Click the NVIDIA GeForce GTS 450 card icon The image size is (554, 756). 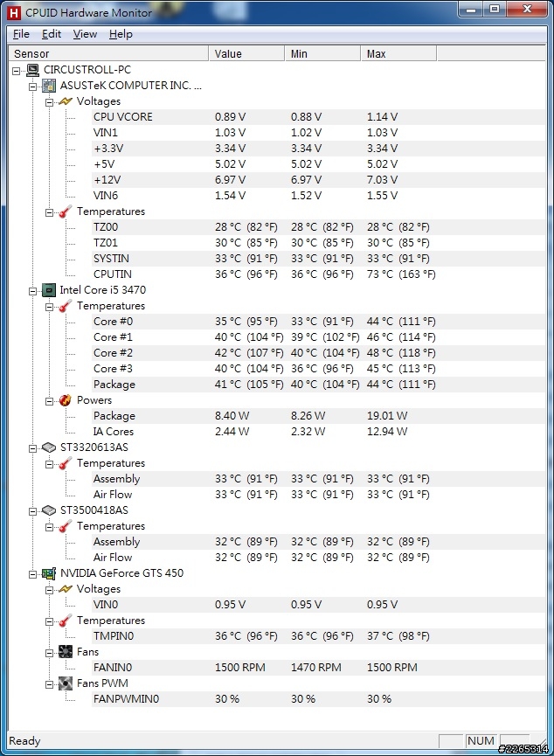(49, 573)
